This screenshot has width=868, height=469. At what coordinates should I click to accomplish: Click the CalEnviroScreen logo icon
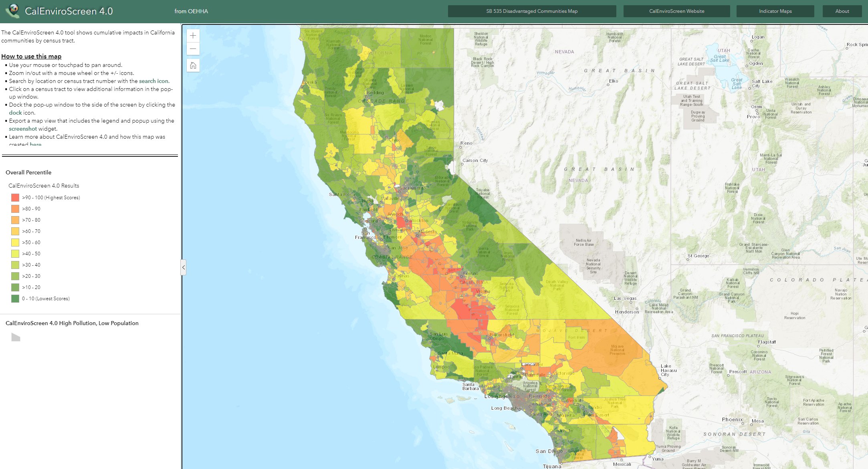coord(13,11)
